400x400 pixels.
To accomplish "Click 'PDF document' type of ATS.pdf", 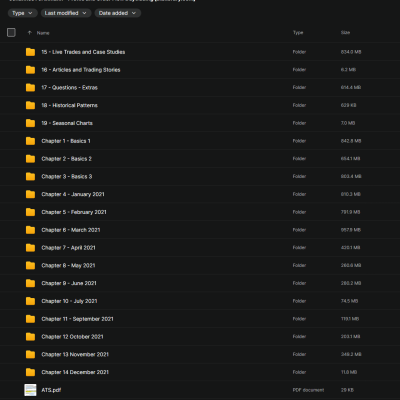I will [308, 390].
